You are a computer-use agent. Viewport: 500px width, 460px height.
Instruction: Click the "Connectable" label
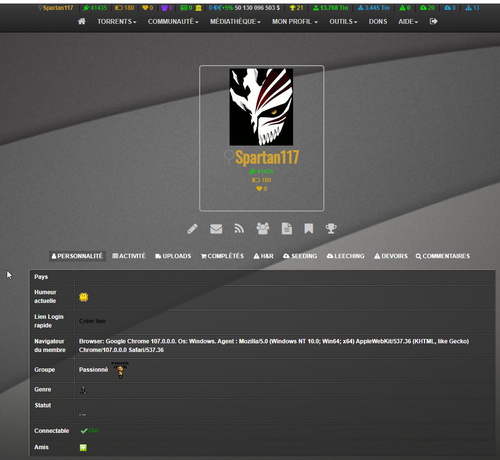point(52,431)
